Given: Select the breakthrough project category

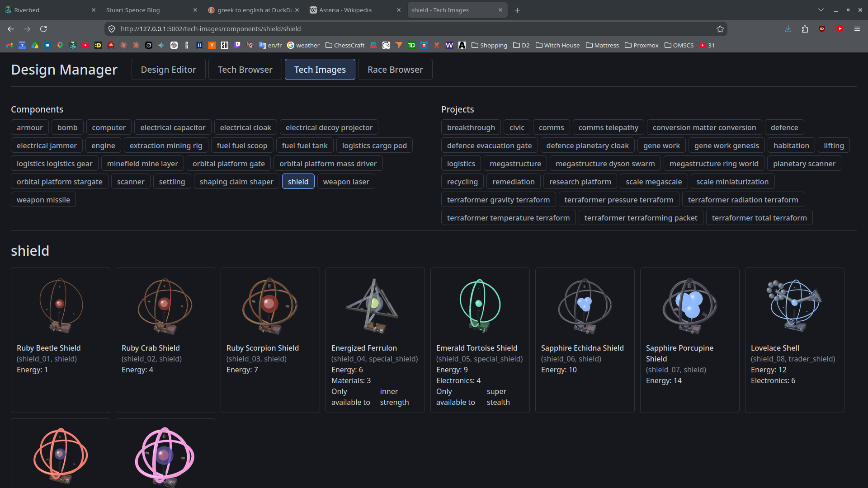Looking at the screenshot, I should point(471,127).
